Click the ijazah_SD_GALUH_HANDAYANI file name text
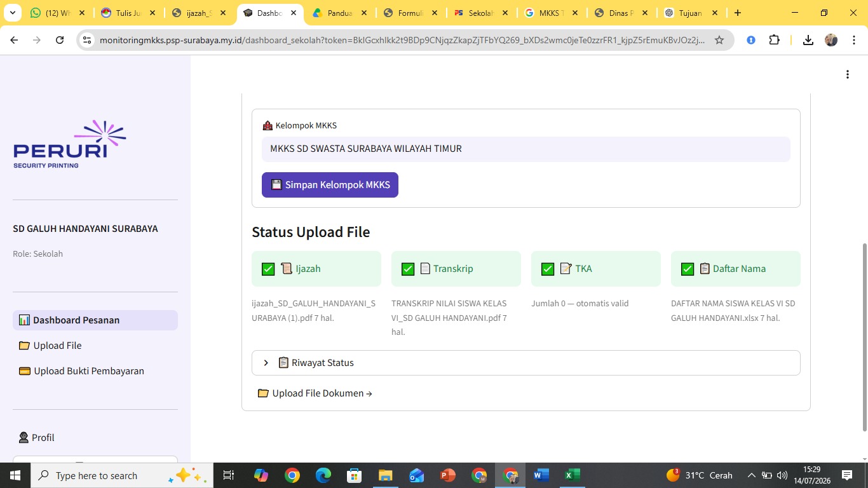The width and height of the screenshot is (868, 488). coord(313,311)
